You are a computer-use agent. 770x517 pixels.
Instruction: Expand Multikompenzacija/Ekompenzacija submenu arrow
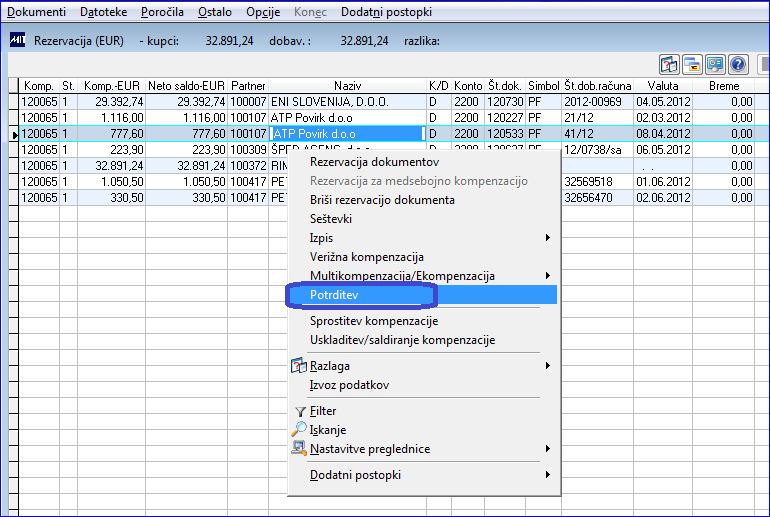(548, 275)
